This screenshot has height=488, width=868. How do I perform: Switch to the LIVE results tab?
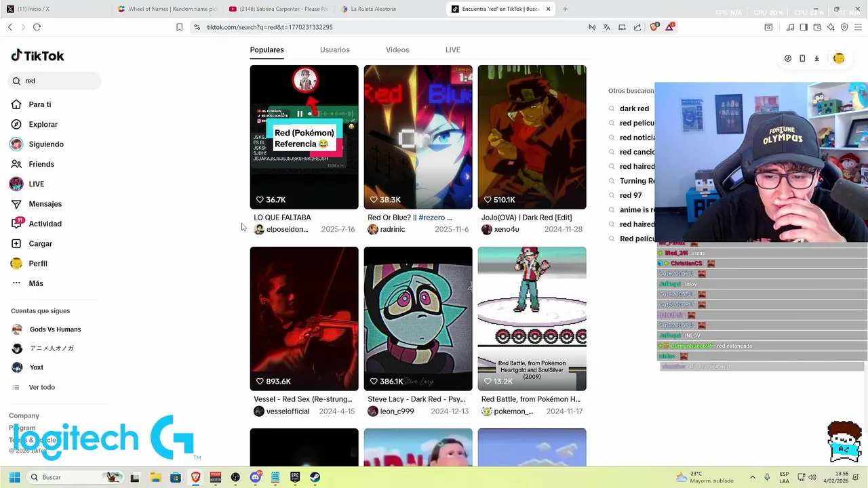[453, 49]
